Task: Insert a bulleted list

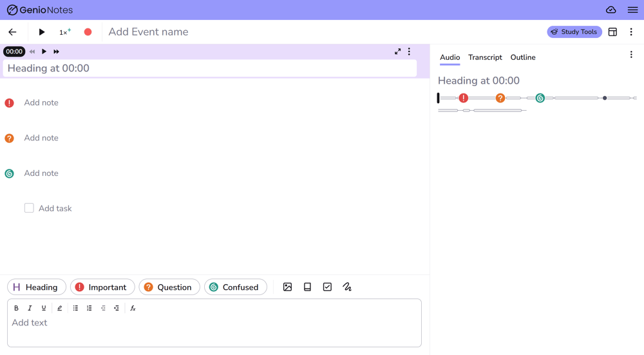Action: click(x=75, y=308)
